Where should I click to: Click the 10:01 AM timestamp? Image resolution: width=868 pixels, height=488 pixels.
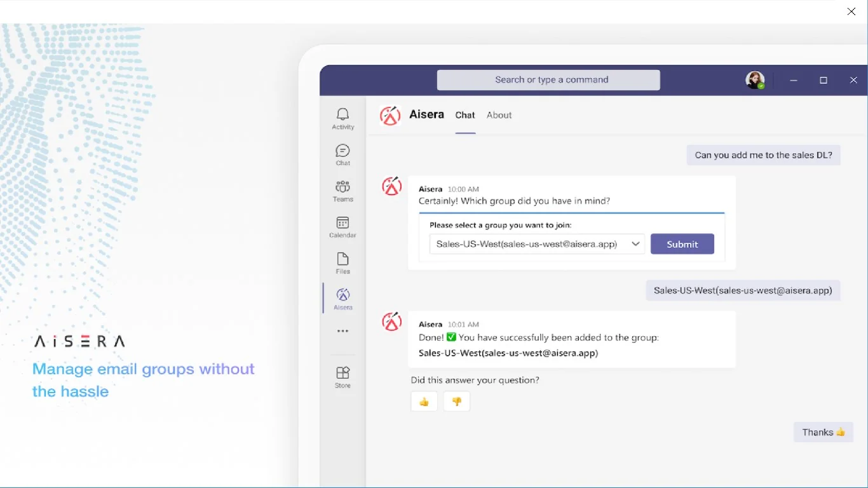coord(463,325)
